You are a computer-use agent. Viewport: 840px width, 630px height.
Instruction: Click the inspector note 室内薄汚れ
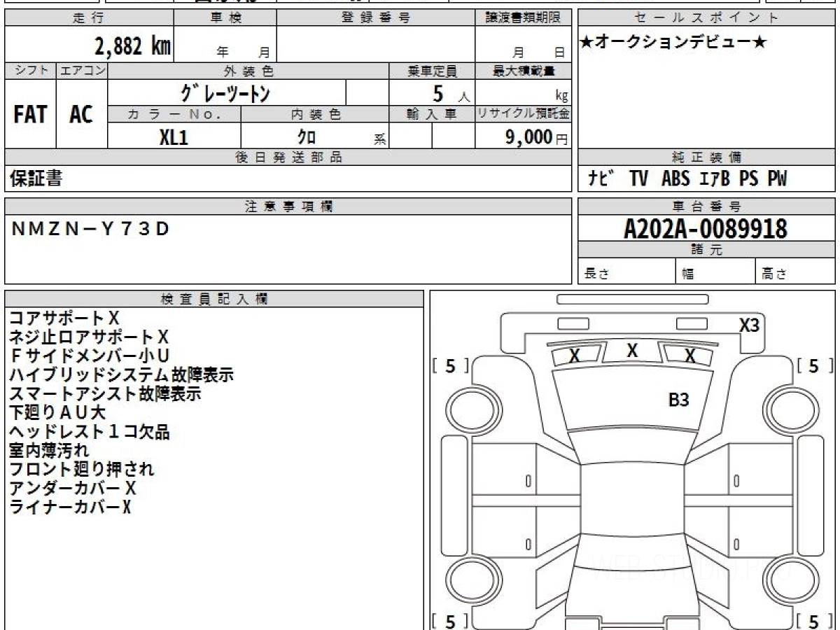[x=49, y=451]
